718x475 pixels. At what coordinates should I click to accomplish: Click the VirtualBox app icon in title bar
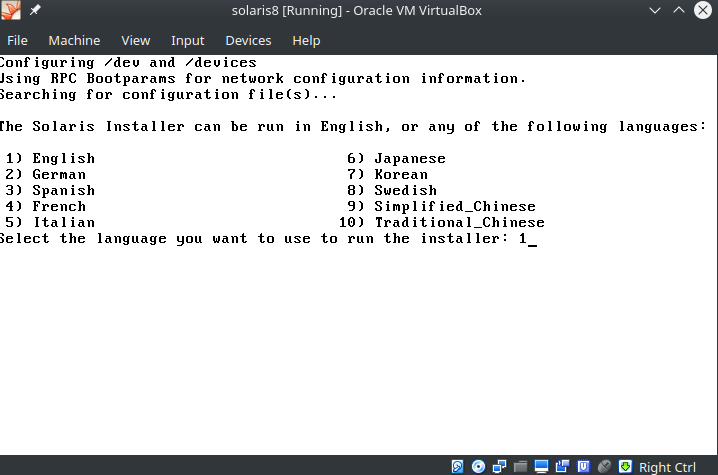pos(11,10)
